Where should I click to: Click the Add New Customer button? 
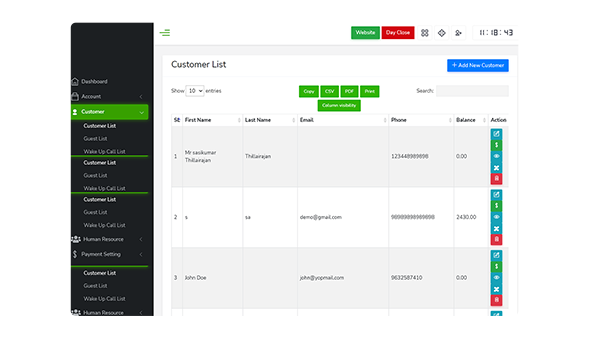(x=478, y=65)
